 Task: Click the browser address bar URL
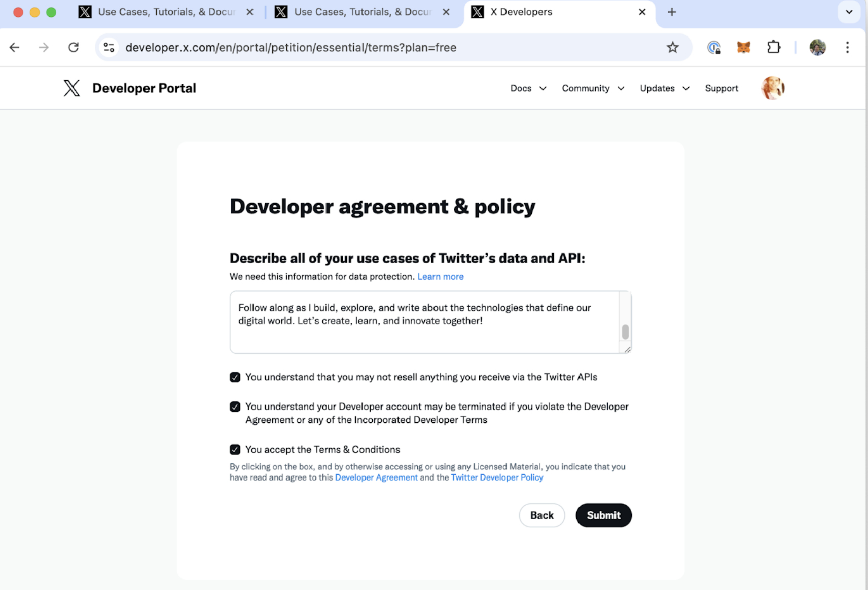coord(291,47)
